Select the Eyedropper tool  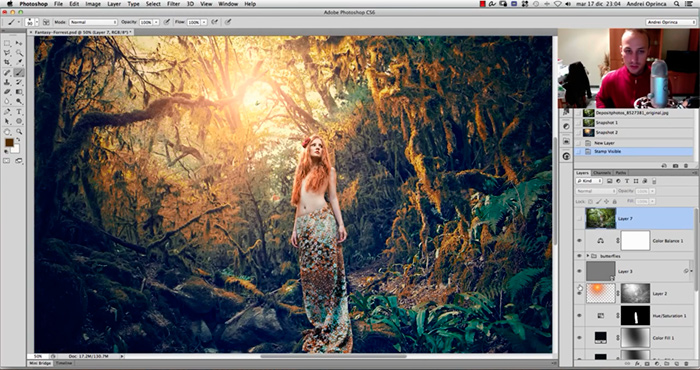(x=19, y=62)
